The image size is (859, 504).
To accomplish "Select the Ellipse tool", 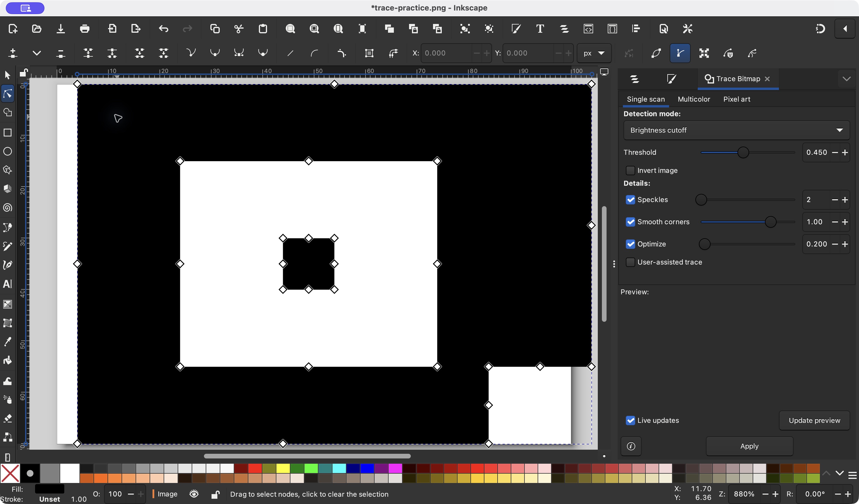I will click(x=8, y=151).
